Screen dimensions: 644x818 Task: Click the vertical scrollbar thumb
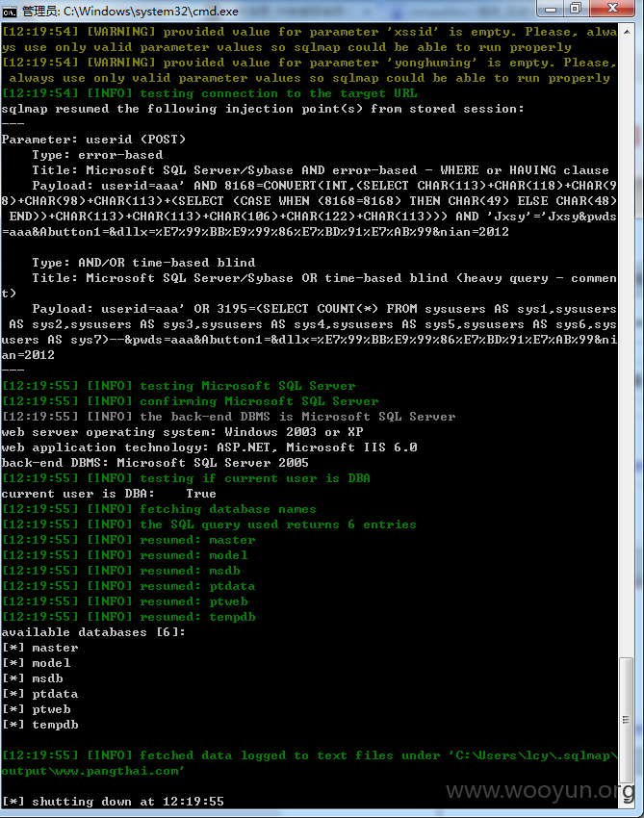[627, 720]
